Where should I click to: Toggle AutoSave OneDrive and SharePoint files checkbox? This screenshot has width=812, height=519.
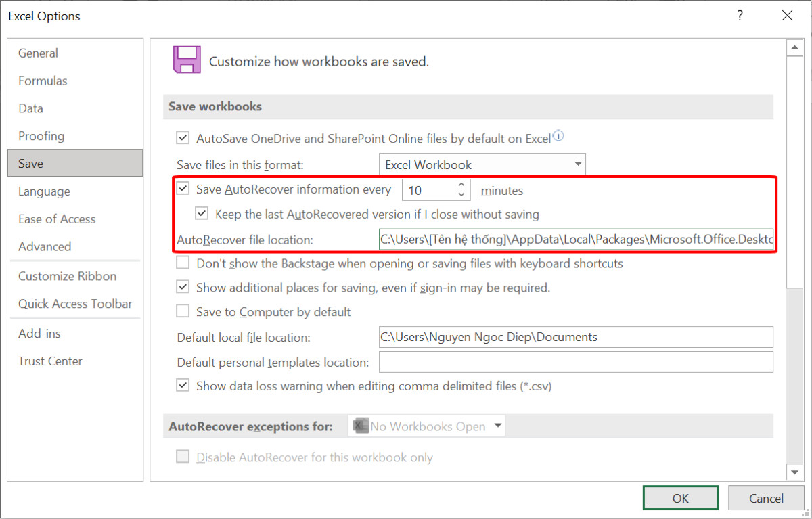(x=183, y=138)
